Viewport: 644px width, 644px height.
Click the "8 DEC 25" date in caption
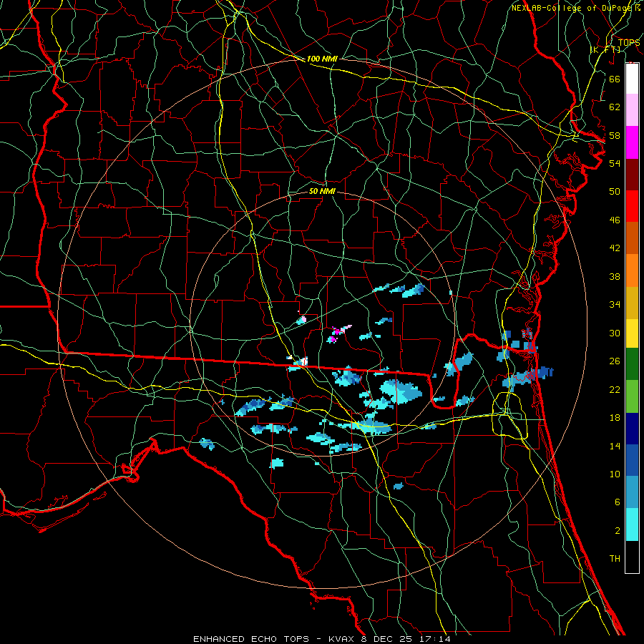pyautogui.click(x=388, y=639)
